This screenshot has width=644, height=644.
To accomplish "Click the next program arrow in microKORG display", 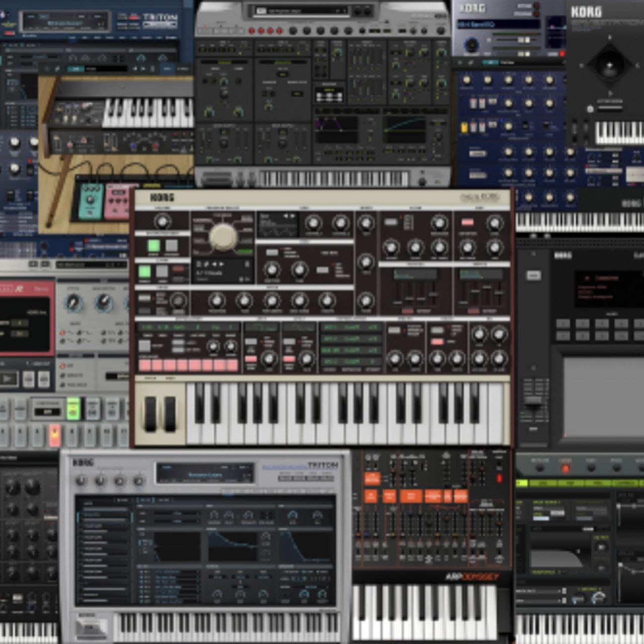I will tap(221, 264).
